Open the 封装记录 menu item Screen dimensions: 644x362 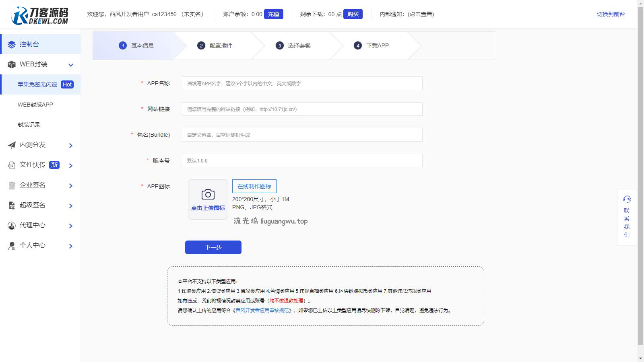point(29,125)
